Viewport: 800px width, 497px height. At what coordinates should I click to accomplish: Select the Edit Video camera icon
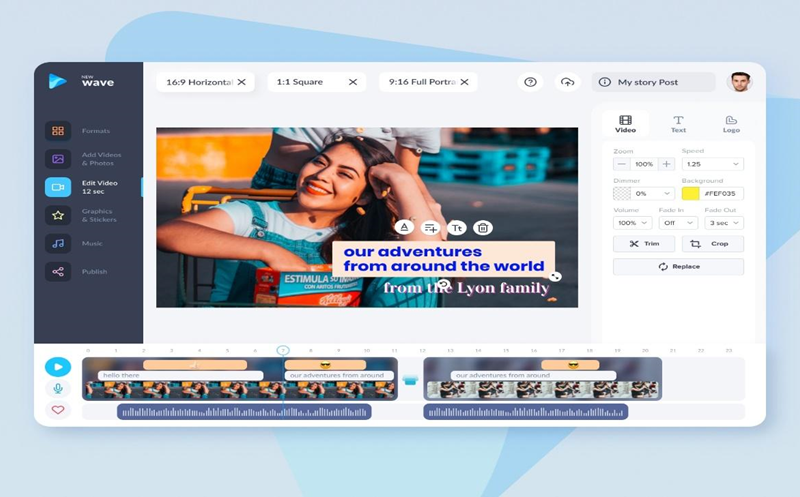click(58, 187)
